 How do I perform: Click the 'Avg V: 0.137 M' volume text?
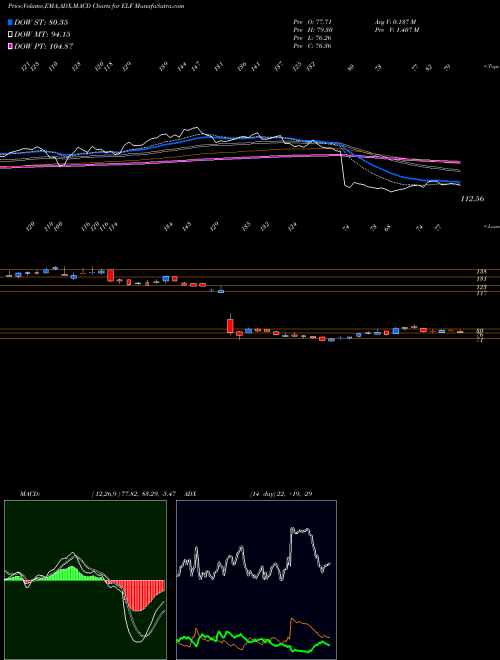coord(395,21)
